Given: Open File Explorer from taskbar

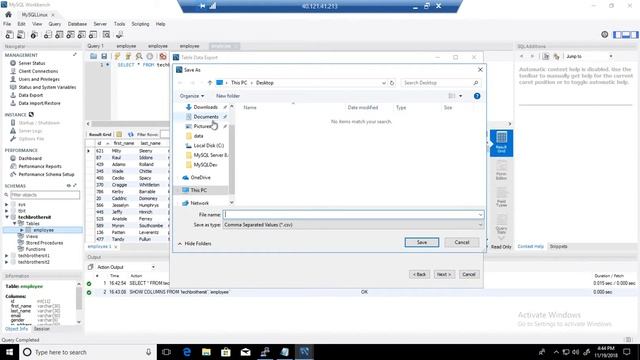Looking at the screenshot, I should (207, 352).
